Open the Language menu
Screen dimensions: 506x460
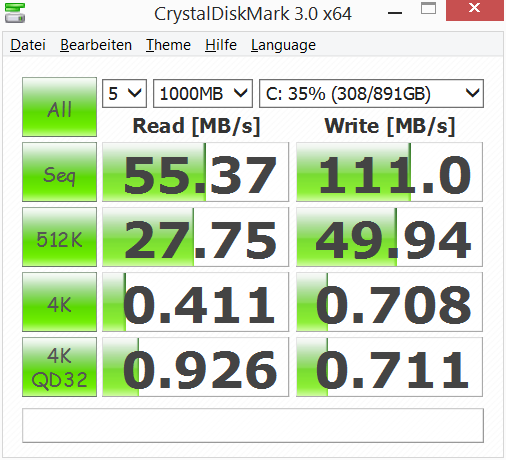(x=283, y=45)
